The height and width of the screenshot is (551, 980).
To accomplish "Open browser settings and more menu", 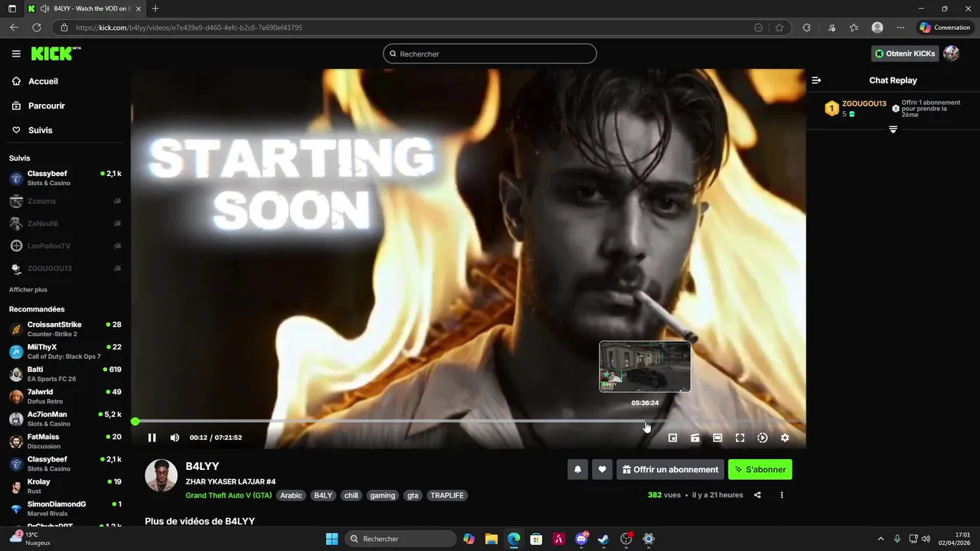I will click(x=900, y=28).
